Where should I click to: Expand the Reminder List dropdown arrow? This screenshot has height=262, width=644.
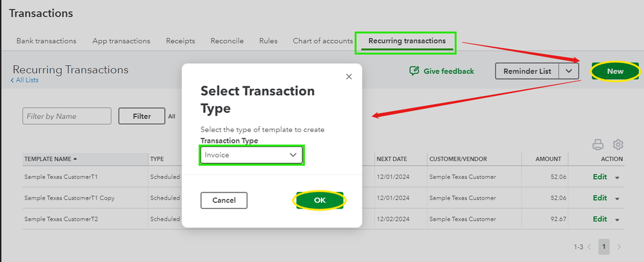569,71
